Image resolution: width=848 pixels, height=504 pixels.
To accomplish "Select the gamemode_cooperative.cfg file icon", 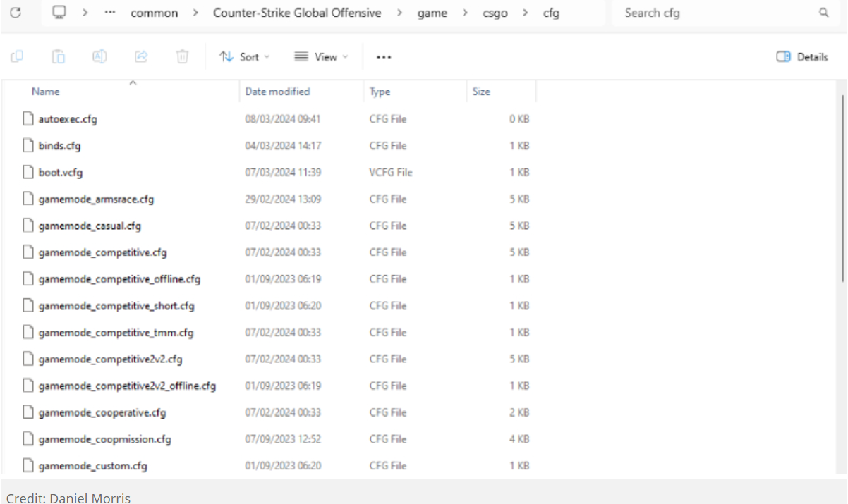I will (28, 412).
